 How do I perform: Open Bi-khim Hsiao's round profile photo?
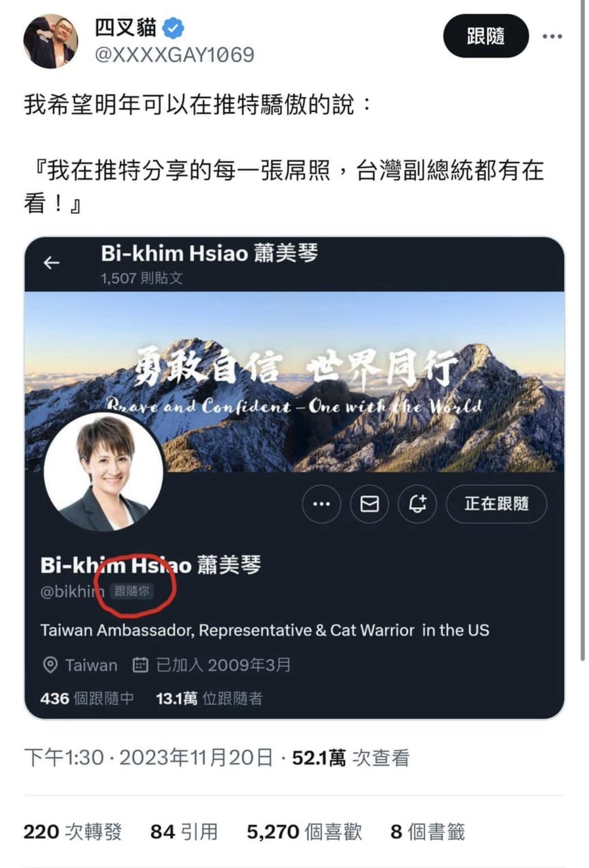[104, 472]
